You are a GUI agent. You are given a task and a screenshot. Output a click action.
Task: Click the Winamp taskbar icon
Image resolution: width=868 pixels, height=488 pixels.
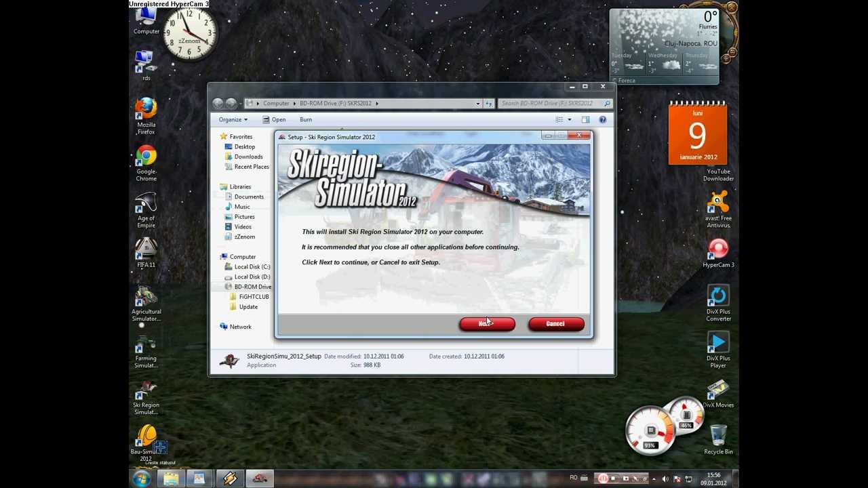click(x=229, y=479)
